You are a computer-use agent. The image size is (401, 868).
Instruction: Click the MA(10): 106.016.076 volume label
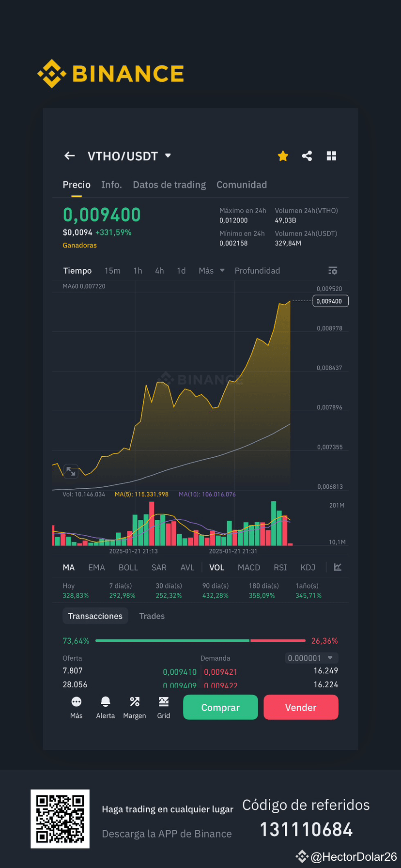click(x=207, y=494)
